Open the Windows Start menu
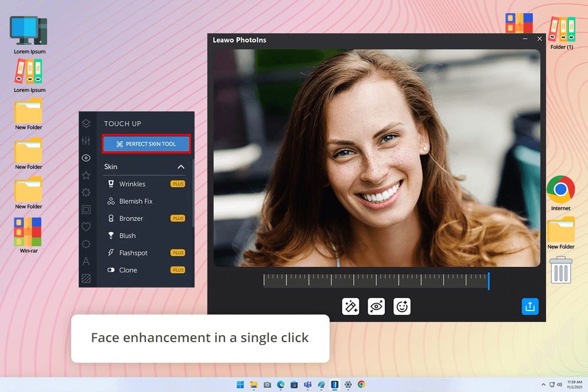This screenshot has height=392, width=588. 241,385
